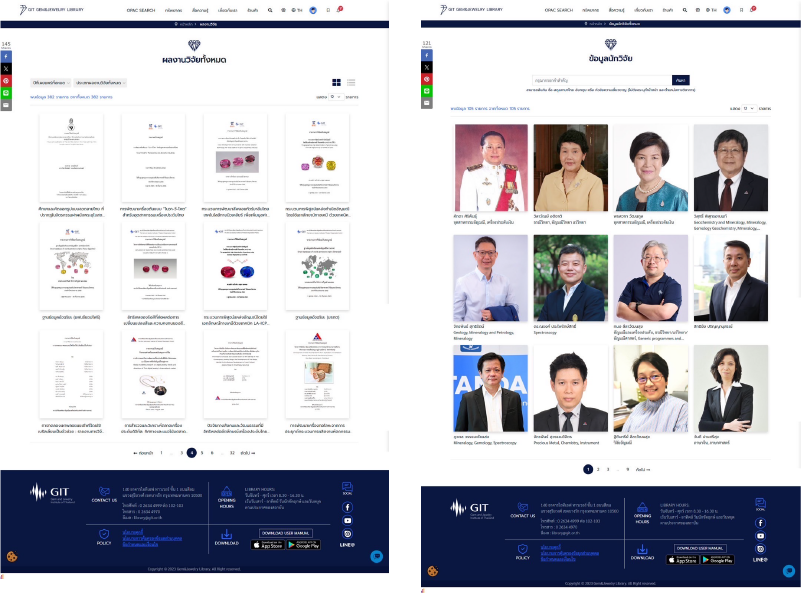801x593 pixels.
Task: Open research report showing red and blue gems
Action: [x=235, y=267]
